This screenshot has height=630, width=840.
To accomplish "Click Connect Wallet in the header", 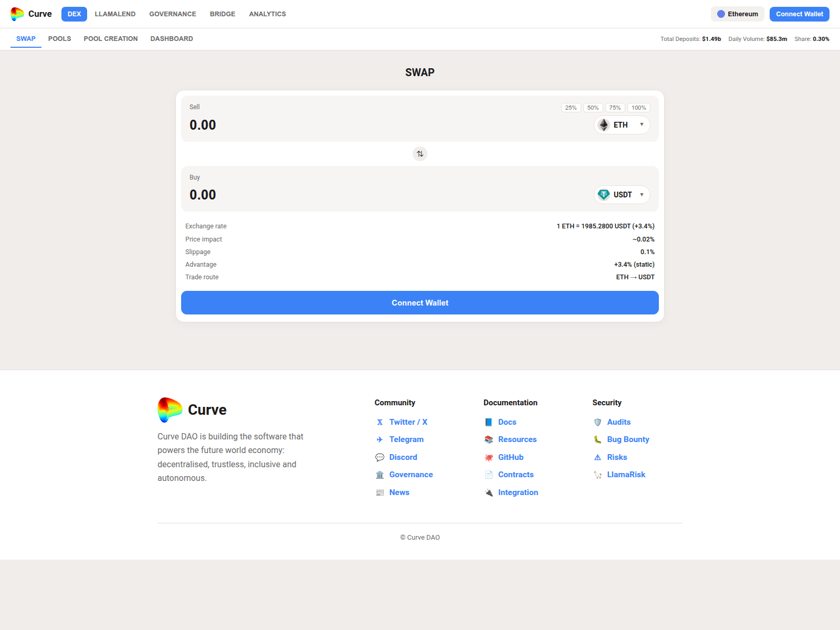I will (x=800, y=14).
